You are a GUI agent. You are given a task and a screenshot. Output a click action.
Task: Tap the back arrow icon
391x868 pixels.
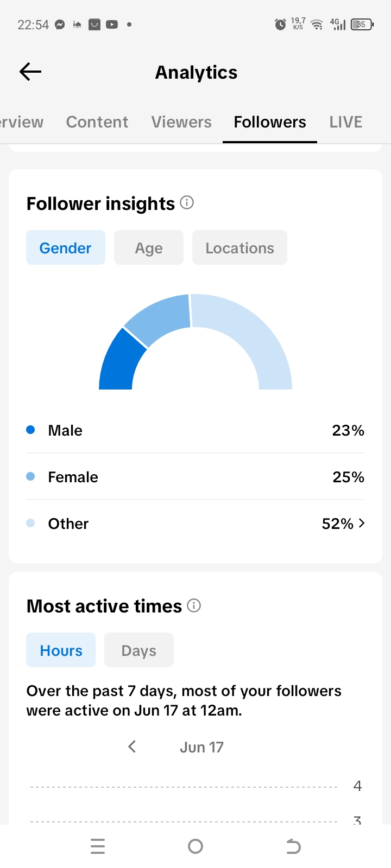30,72
